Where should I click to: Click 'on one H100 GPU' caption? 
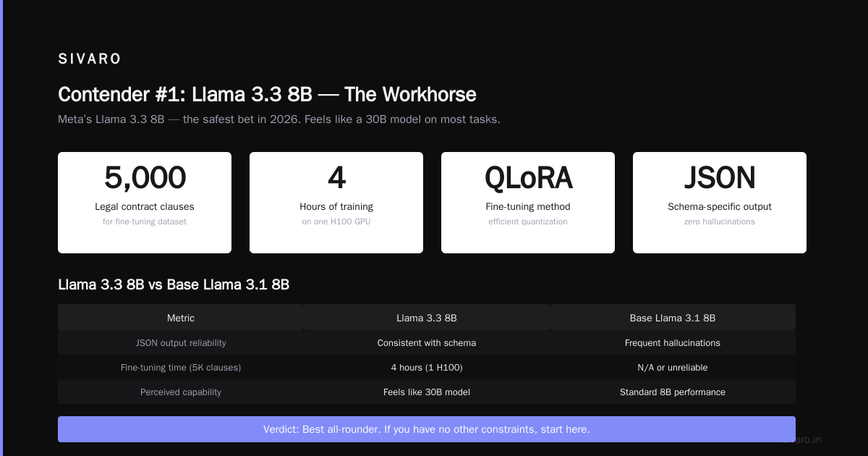point(336,221)
